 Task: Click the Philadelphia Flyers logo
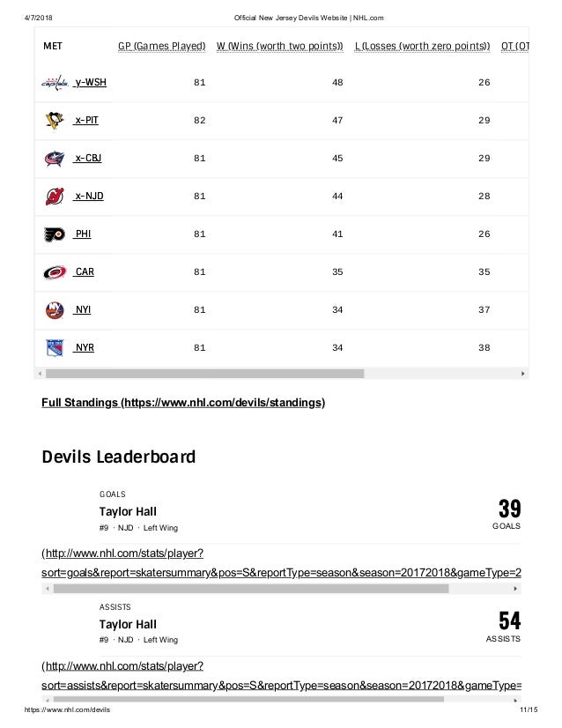[x=55, y=234]
